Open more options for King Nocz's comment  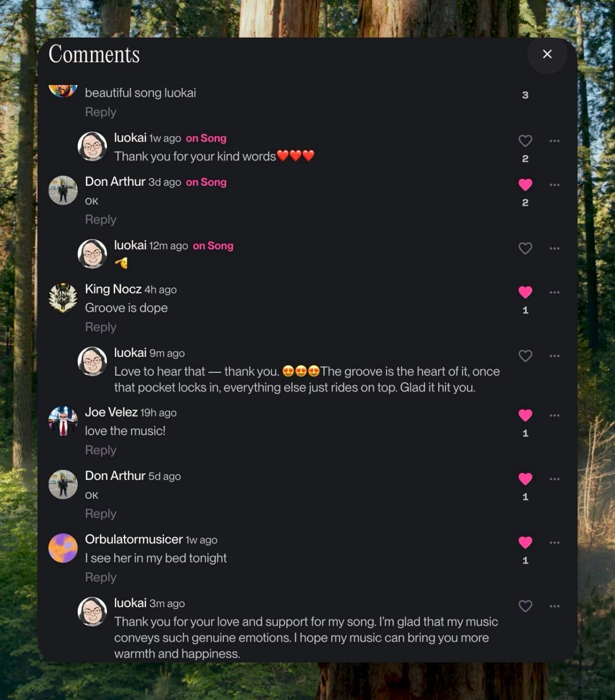point(554,292)
